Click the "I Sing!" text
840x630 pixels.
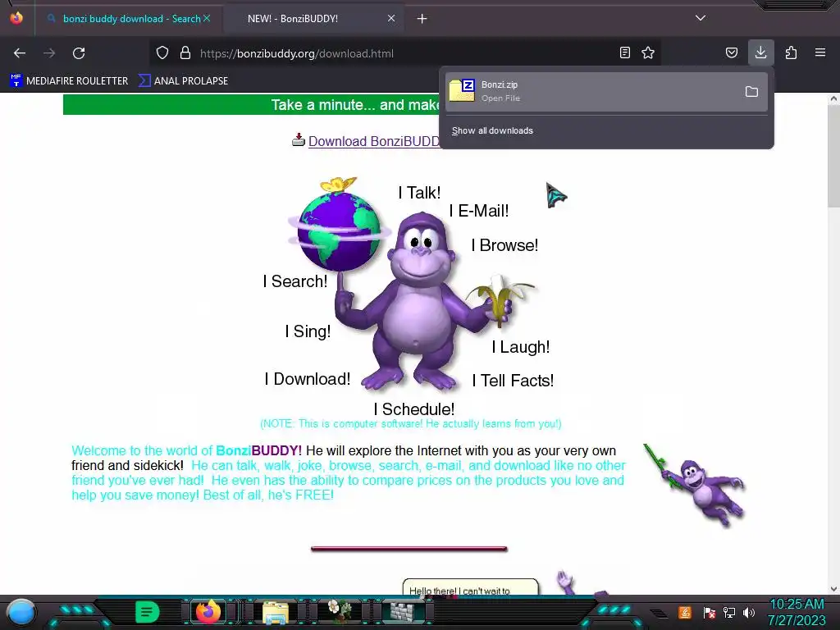pyautogui.click(x=308, y=331)
